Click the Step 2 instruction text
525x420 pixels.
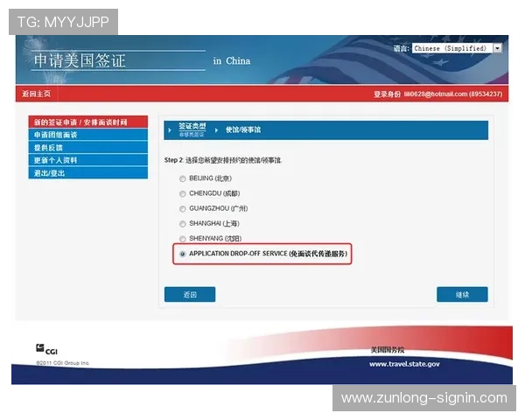click(223, 160)
